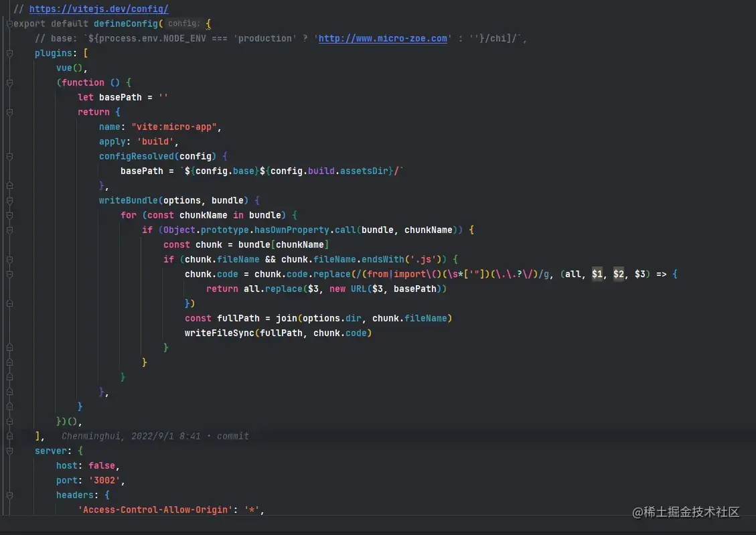The image size is (756, 535).
Task: Click the "vite:micro-app" string
Action: click(174, 127)
